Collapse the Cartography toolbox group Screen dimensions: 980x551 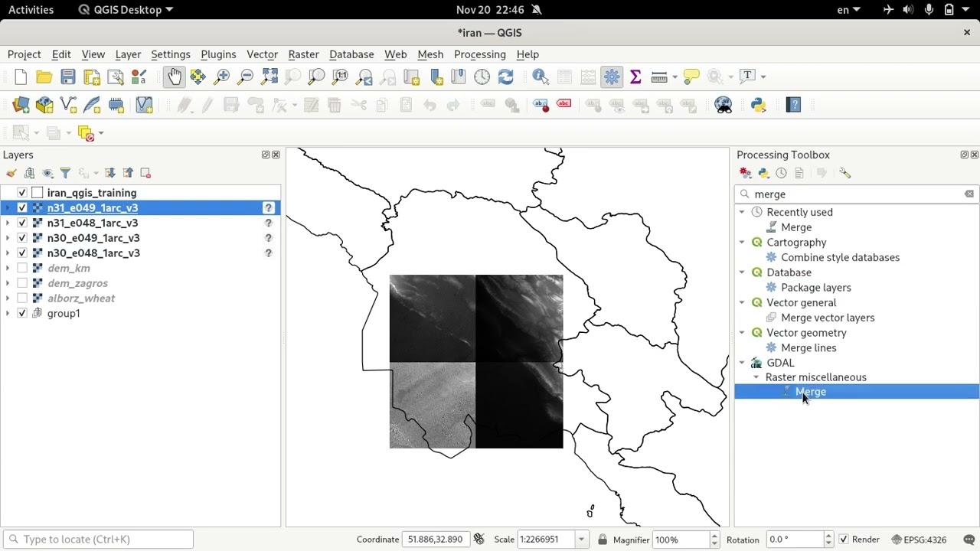742,242
